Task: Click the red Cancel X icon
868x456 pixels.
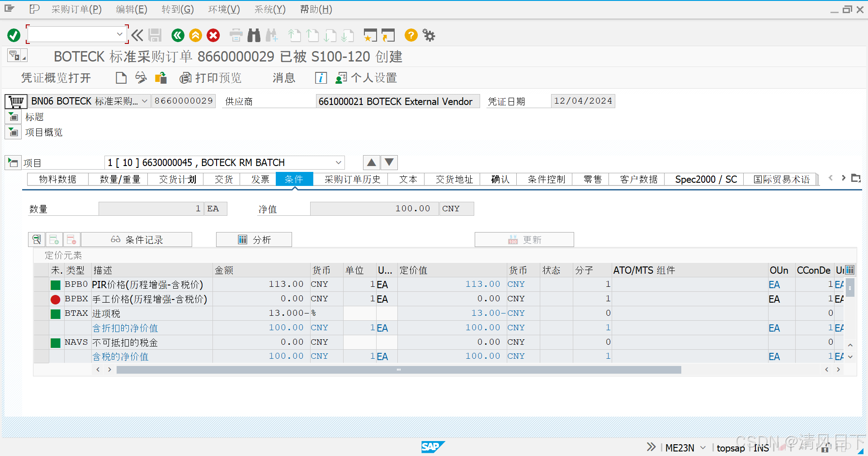Action: (213, 35)
